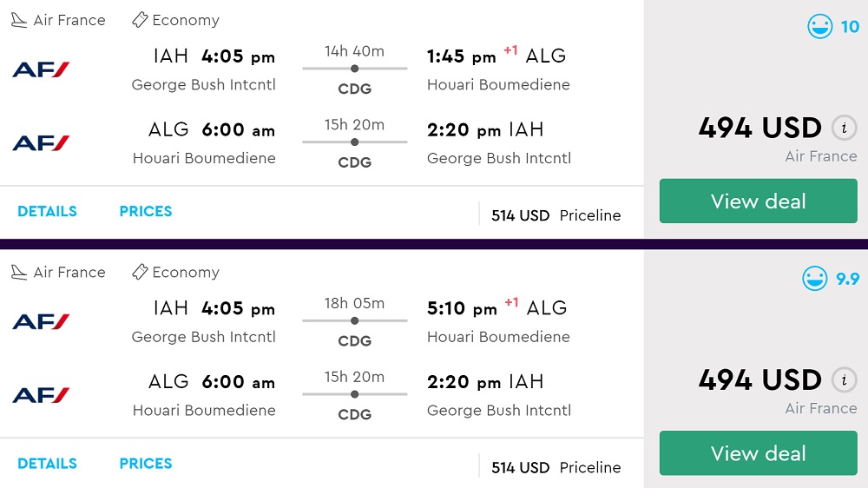
Task: Expand DETAILS for the first flight result
Action: pyautogui.click(x=47, y=211)
